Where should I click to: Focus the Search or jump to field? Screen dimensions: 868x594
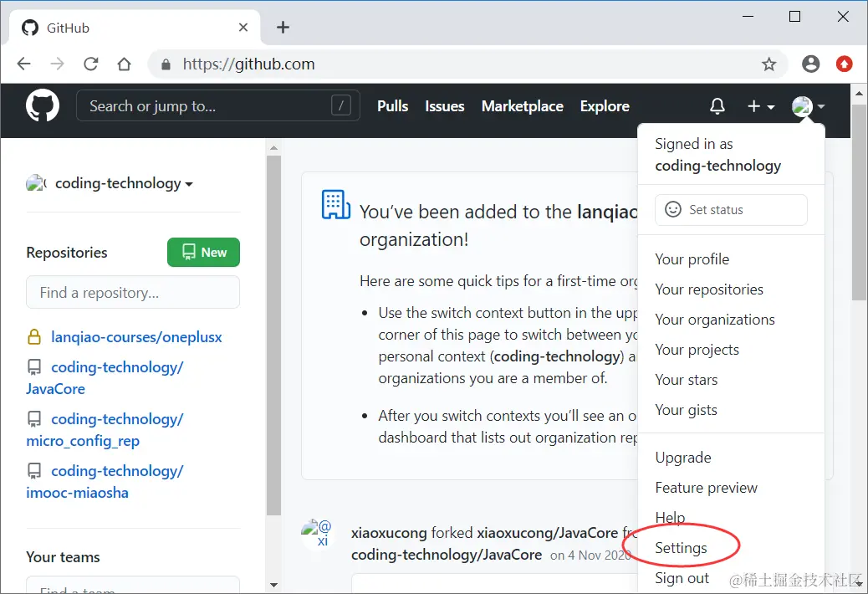click(x=218, y=105)
